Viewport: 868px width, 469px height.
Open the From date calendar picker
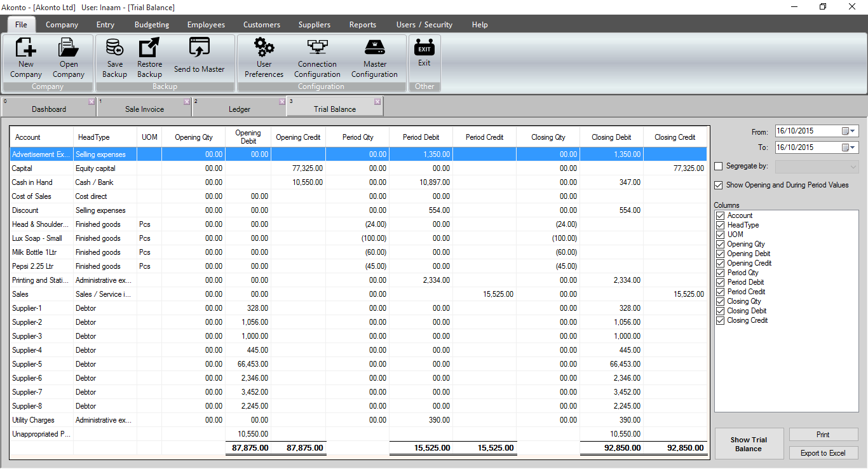pos(849,131)
